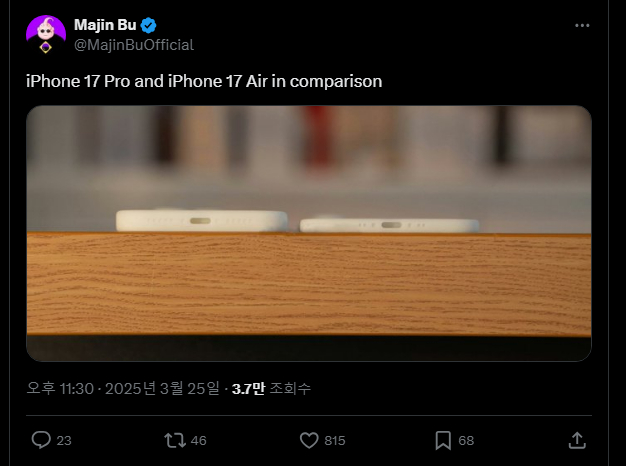The image size is (626, 466).
Task: Click the bookmark count 68
Action: [466, 440]
